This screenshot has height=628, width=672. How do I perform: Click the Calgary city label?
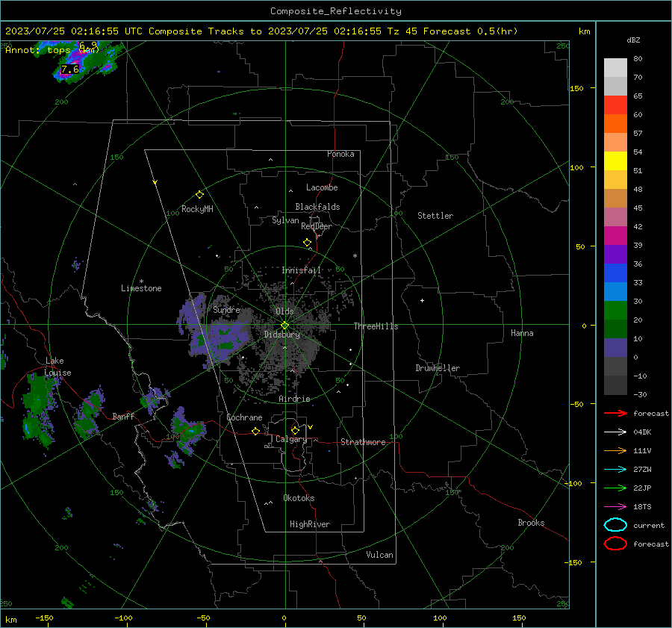291,439
